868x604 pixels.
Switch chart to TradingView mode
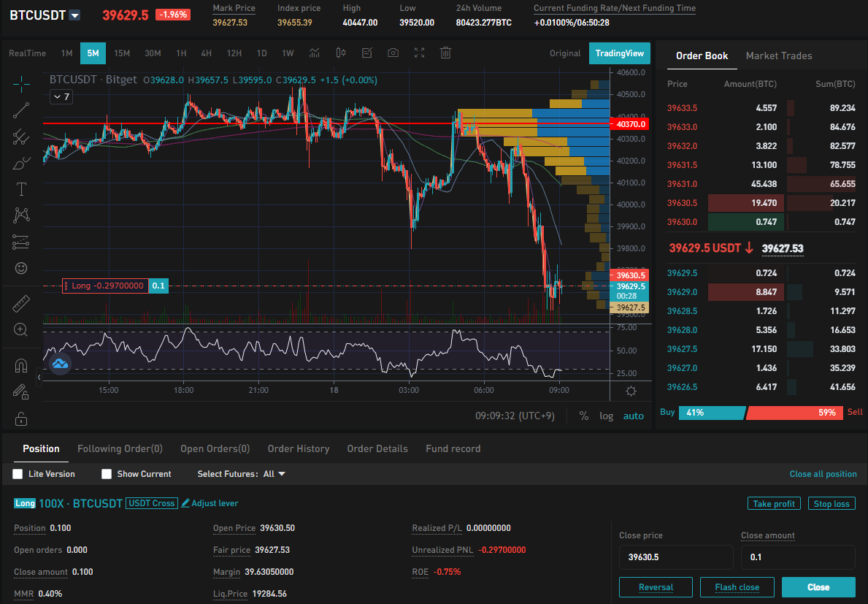(620, 53)
